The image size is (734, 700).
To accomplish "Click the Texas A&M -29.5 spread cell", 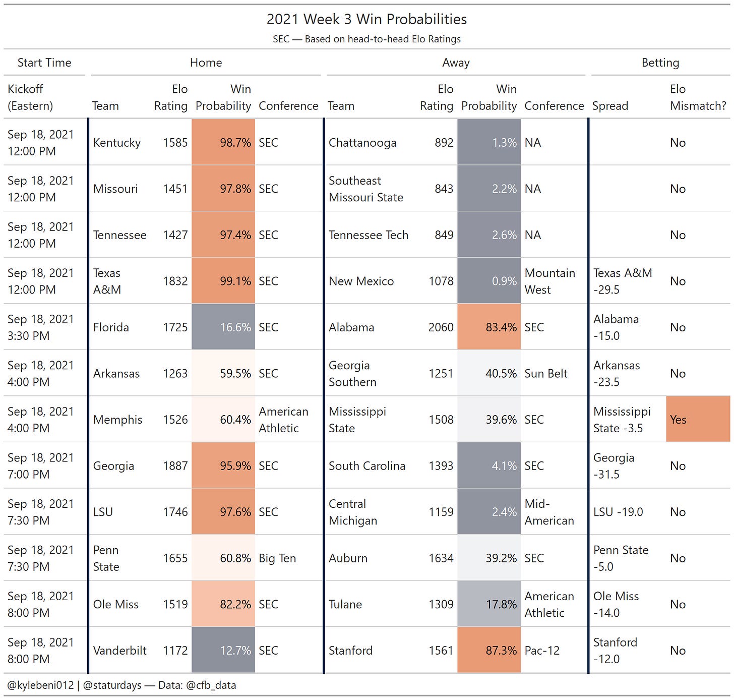I will tap(623, 281).
